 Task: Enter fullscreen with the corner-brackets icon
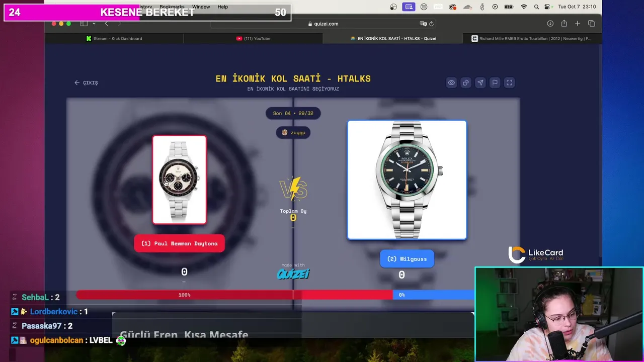(x=509, y=83)
